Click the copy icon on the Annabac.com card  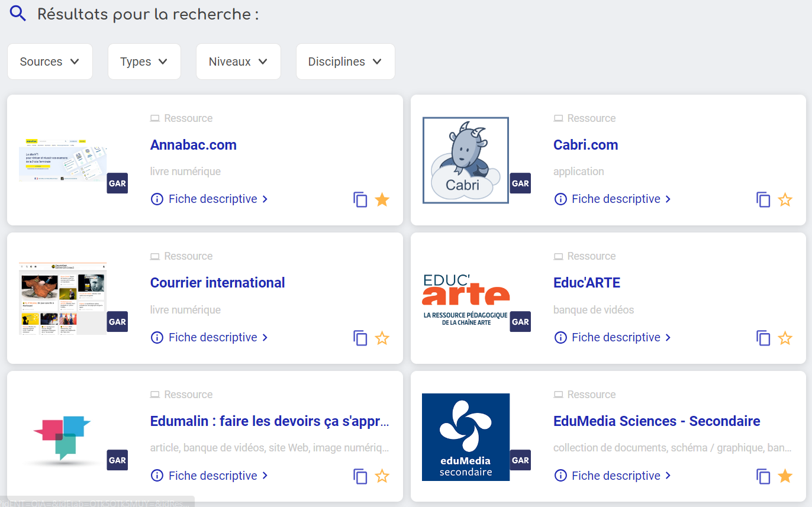pos(360,200)
